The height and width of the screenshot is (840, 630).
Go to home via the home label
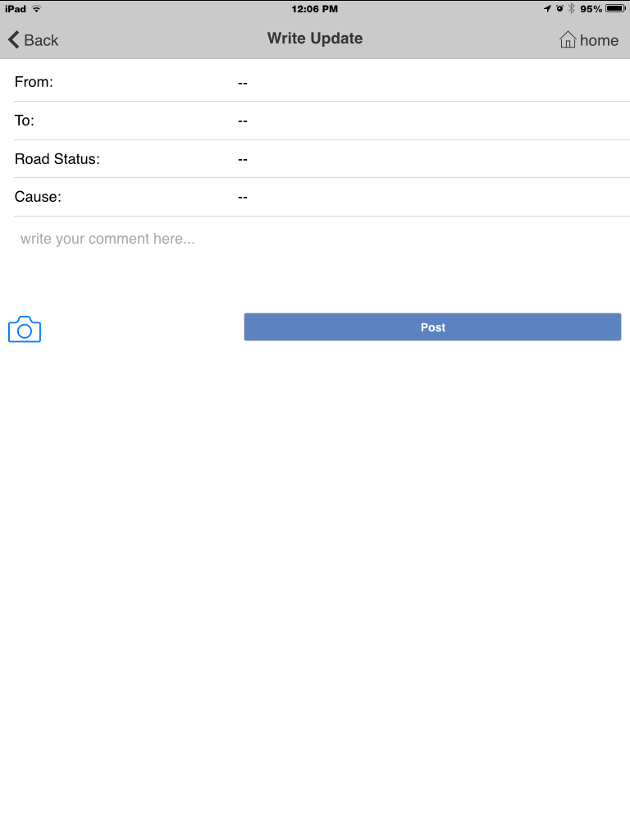(x=599, y=40)
